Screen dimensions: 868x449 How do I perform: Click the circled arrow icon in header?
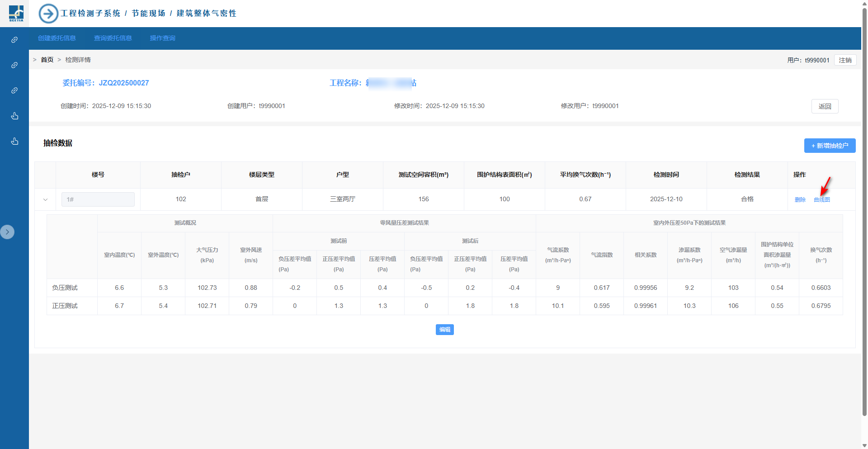coord(48,14)
